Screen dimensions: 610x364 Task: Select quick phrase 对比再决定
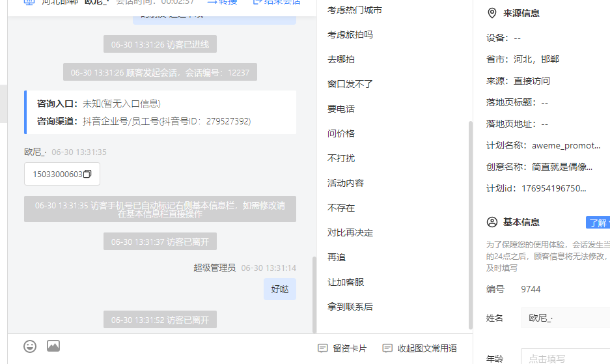[x=350, y=233]
